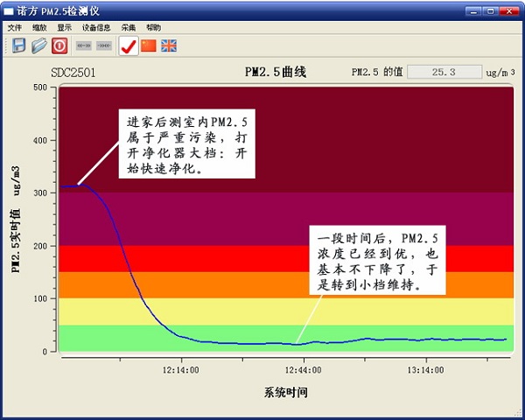
Task: Open the 设备信息 menu
Action: [96, 28]
